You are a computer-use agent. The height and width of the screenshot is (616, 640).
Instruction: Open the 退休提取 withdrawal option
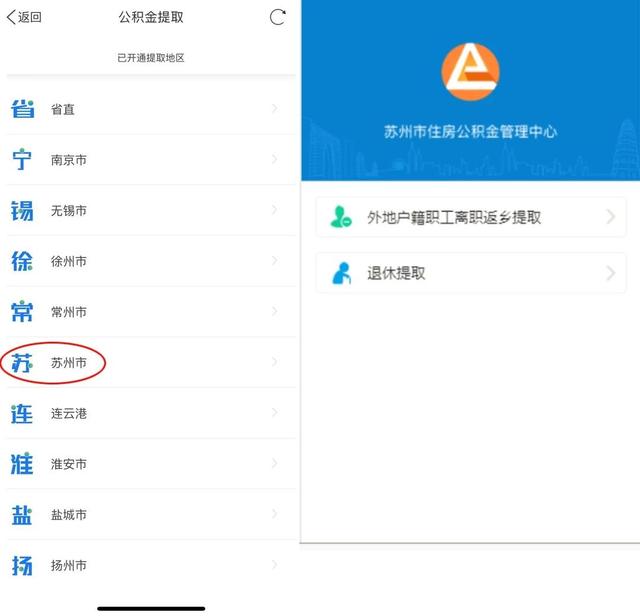pos(471,273)
